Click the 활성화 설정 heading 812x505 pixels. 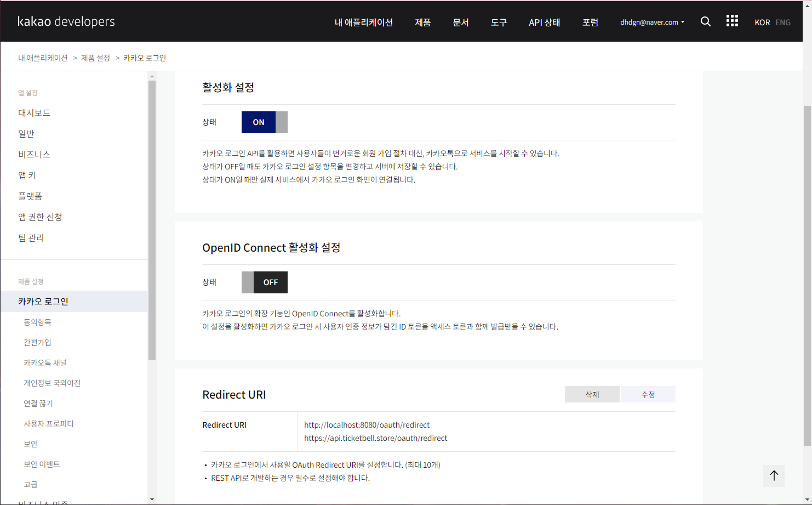pyautogui.click(x=228, y=87)
